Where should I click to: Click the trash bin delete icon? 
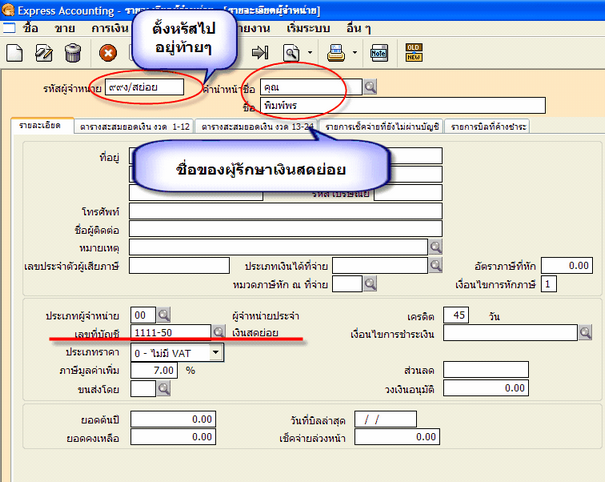click(73, 52)
